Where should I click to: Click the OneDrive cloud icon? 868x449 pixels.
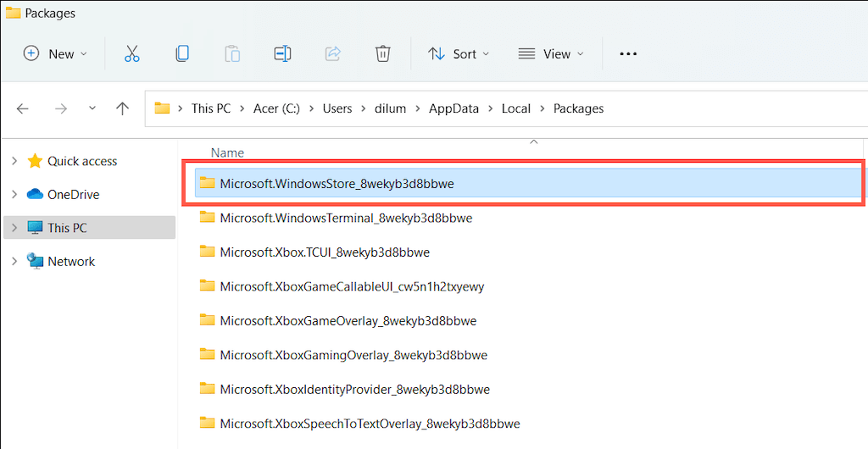[x=35, y=195]
